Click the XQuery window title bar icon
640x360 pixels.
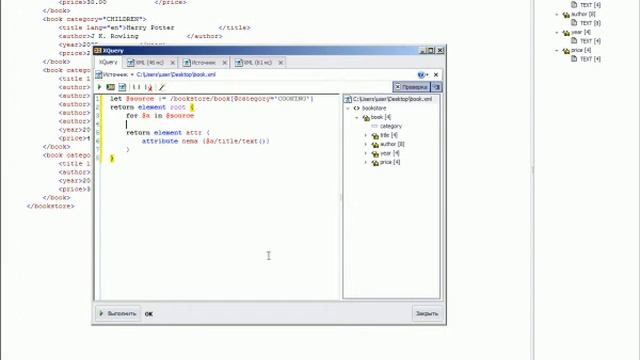pyautogui.click(x=98, y=51)
